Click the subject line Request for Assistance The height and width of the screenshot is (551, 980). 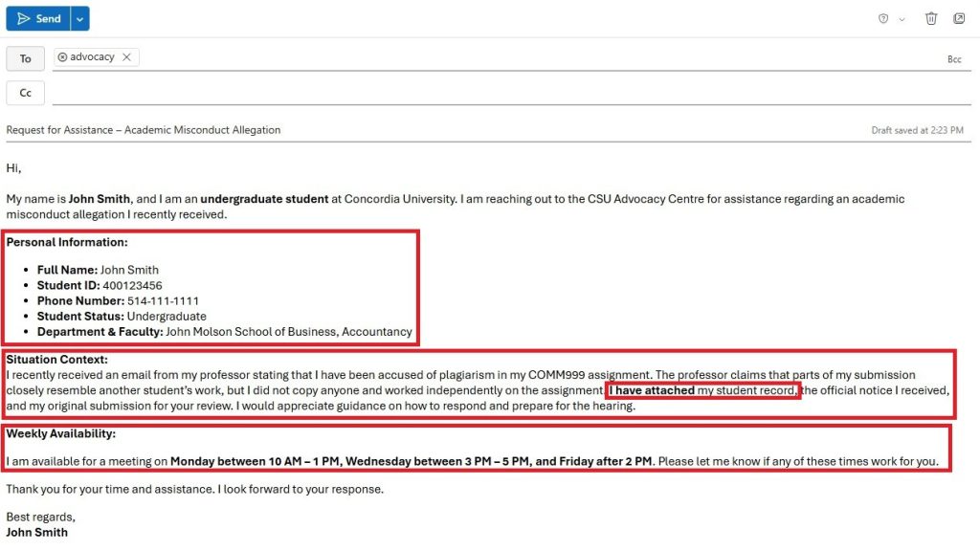(144, 130)
